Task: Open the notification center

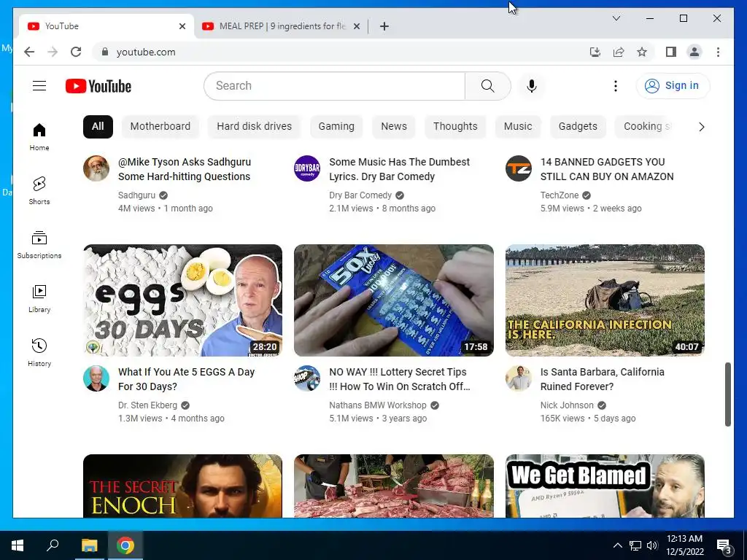Action: point(724,545)
